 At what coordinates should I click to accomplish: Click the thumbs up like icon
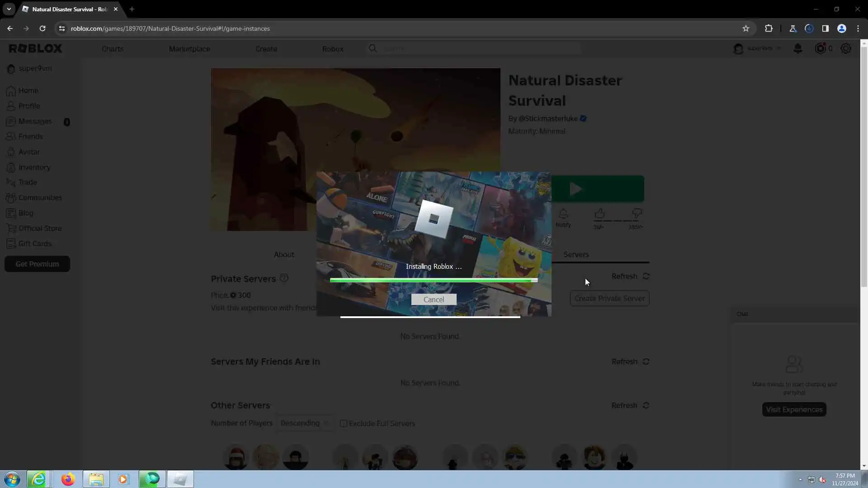click(x=599, y=213)
